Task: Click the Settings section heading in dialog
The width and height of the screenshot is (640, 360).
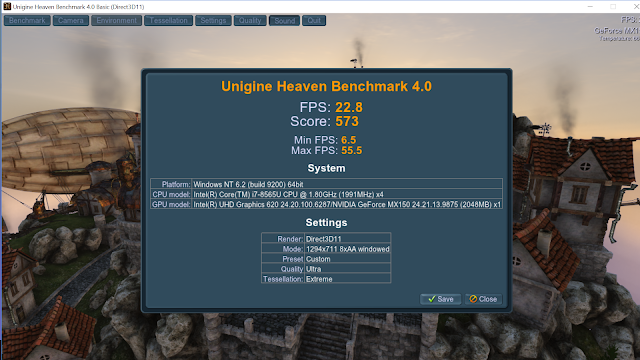Action: (327, 223)
